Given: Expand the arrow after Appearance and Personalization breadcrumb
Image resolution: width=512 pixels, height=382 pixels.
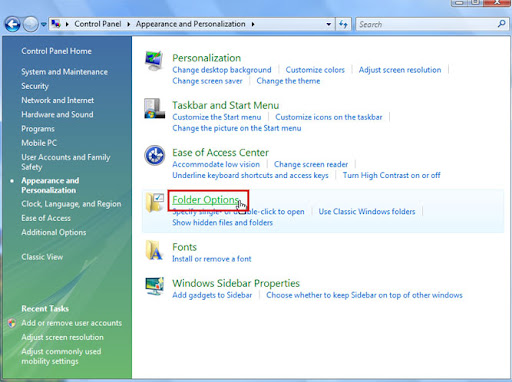Looking at the screenshot, I should click(253, 24).
